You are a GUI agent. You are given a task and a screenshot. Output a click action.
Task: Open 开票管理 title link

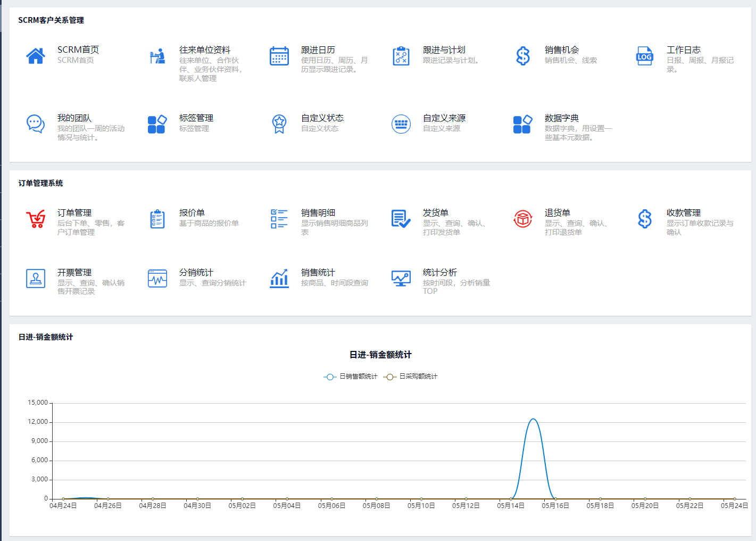click(74, 272)
